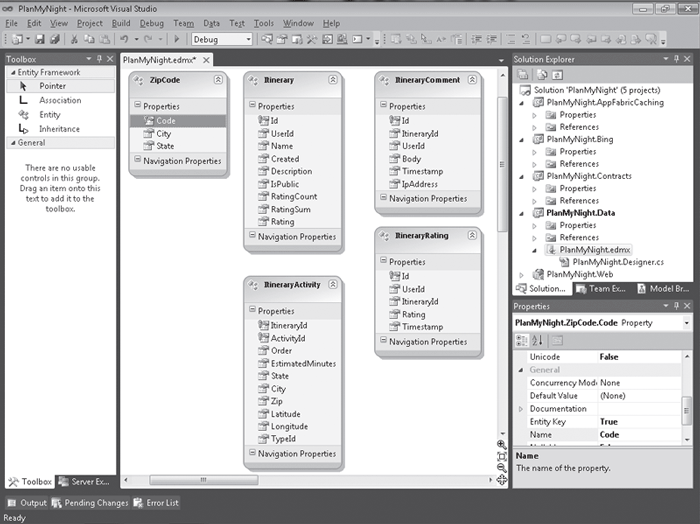Click the Properties Pages icon in Properties panel
This screenshot has height=524, width=700.
pos(557,341)
